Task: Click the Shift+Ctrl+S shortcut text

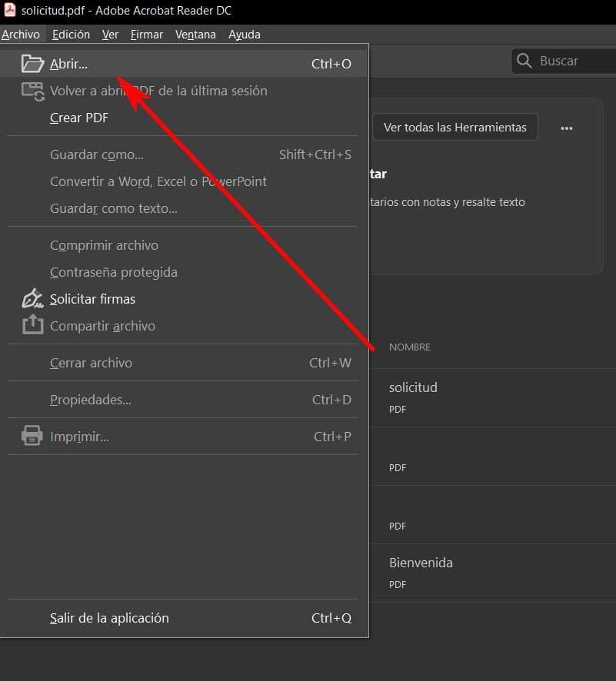Action: click(x=315, y=154)
